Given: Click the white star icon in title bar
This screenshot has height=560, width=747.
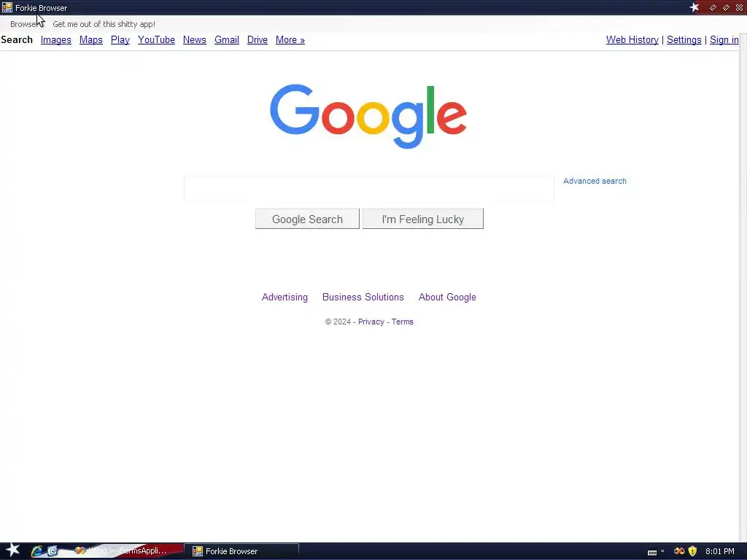Looking at the screenshot, I should (x=694, y=7).
